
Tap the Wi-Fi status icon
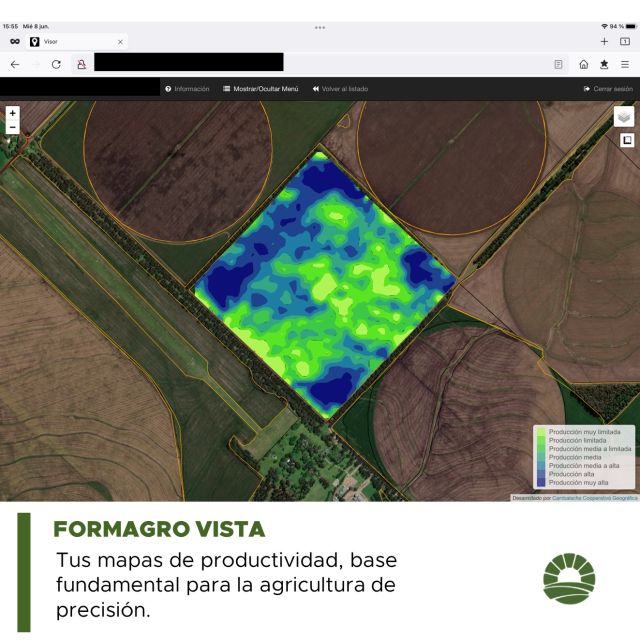tap(604, 27)
